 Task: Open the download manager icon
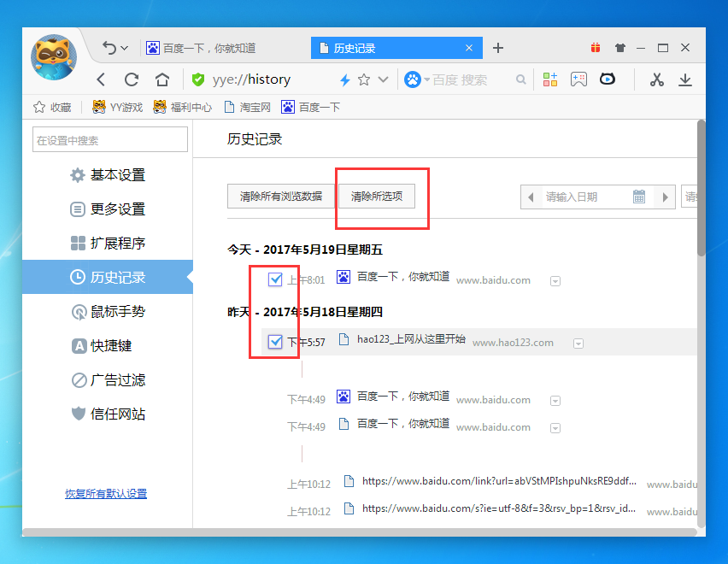tap(685, 79)
